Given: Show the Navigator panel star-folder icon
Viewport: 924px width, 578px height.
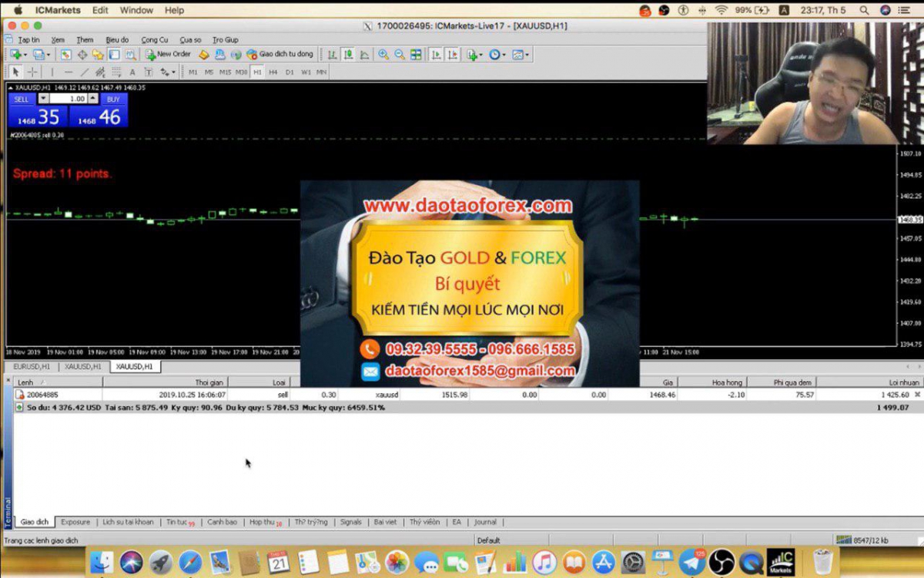Looking at the screenshot, I should click(x=98, y=55).
